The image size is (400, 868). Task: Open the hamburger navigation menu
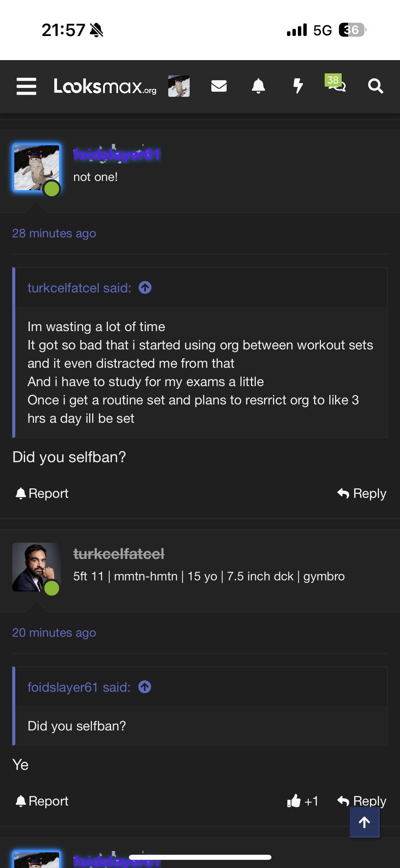(26, 86)
